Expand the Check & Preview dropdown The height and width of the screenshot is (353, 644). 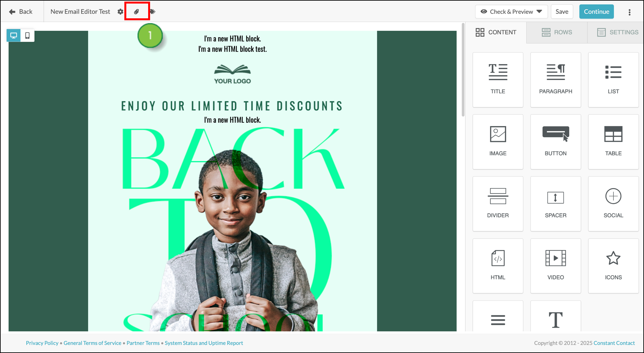coord(511,12)
